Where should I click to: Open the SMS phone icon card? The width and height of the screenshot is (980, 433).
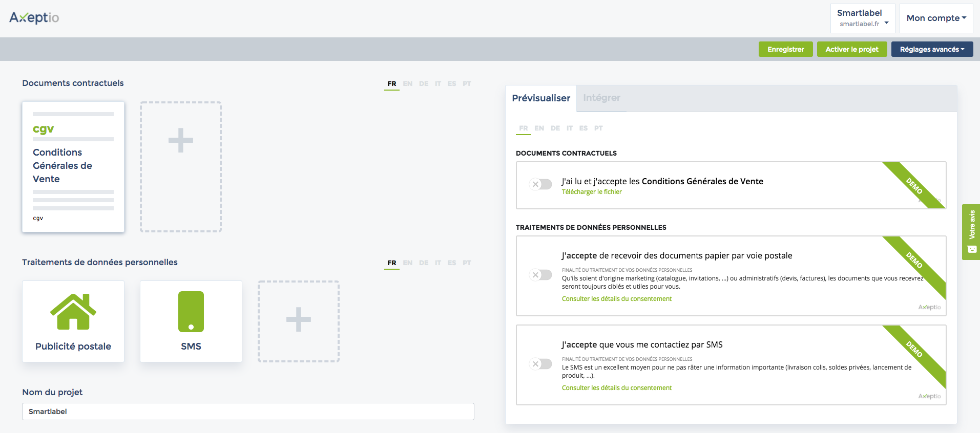tap(191, 321)
